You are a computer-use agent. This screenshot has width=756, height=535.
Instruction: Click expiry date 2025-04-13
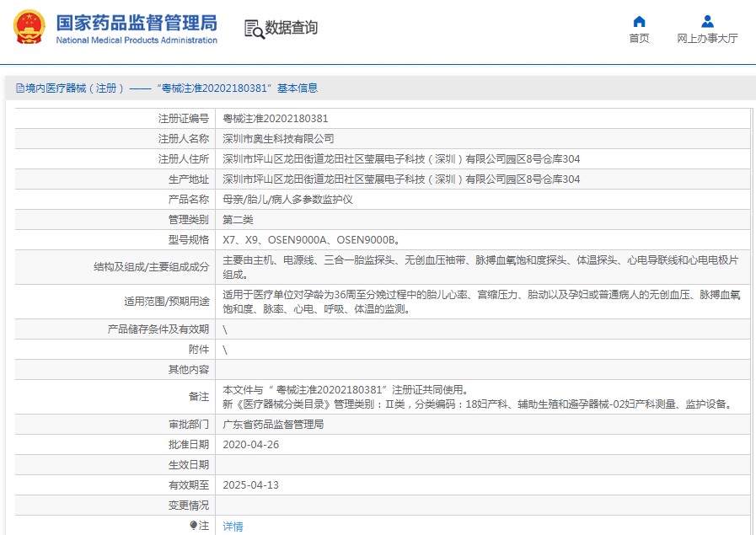click(250, 485)
